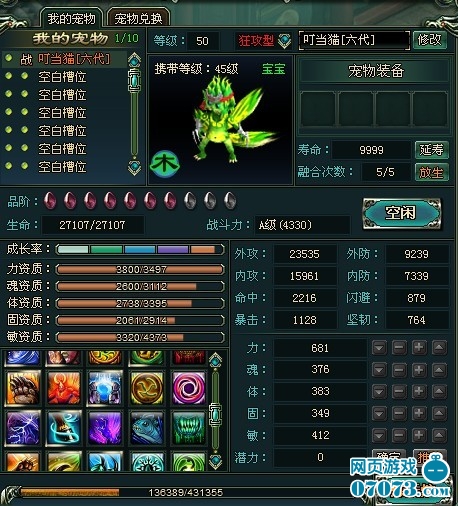Click the diamond icon beside 狂攻型
The width and height of the screenshot is (458, 506).
pyautogui.click(x=285, y=41)
